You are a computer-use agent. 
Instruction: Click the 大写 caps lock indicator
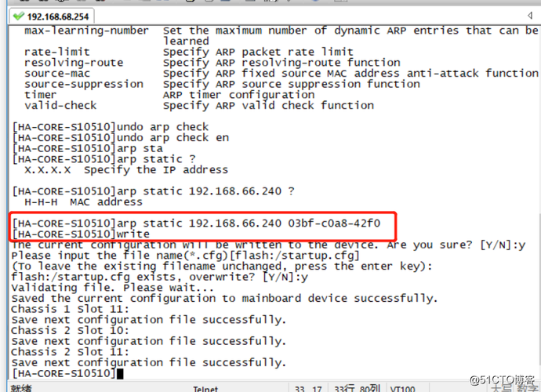[x=502, y=389]
